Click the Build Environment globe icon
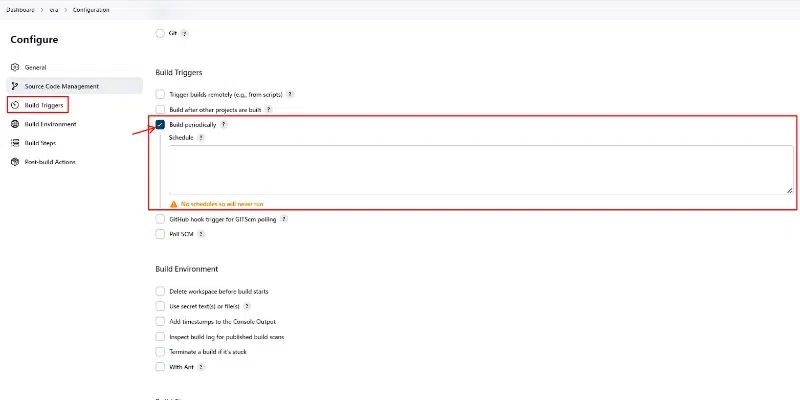Screen dimensions: 800x400 15,124
